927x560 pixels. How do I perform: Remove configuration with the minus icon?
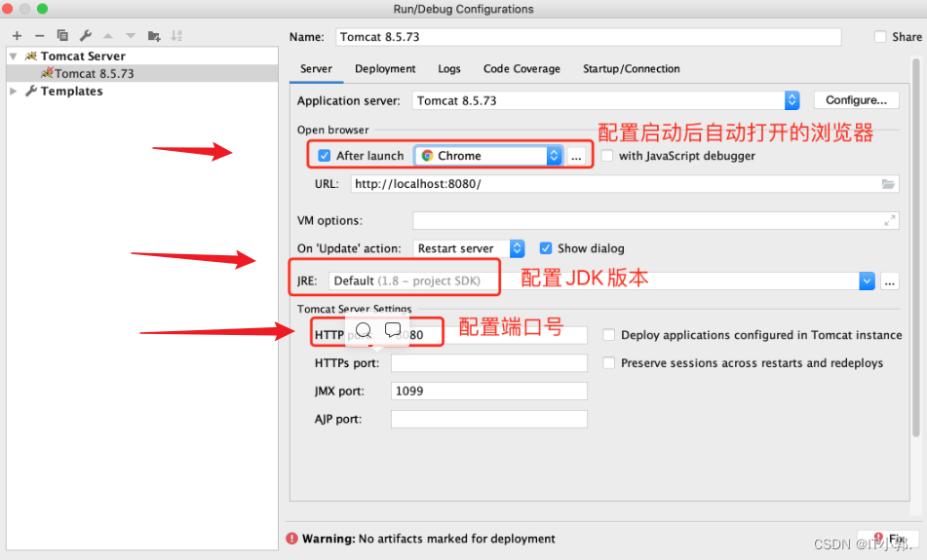click(39, 36)
